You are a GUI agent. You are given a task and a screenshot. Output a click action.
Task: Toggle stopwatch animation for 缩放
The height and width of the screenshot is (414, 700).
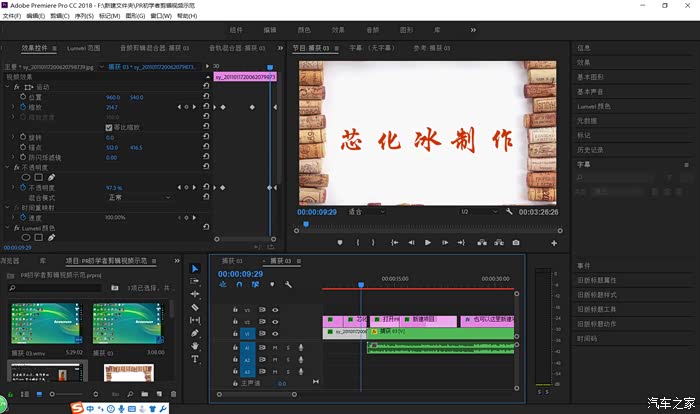coord(21,107)
